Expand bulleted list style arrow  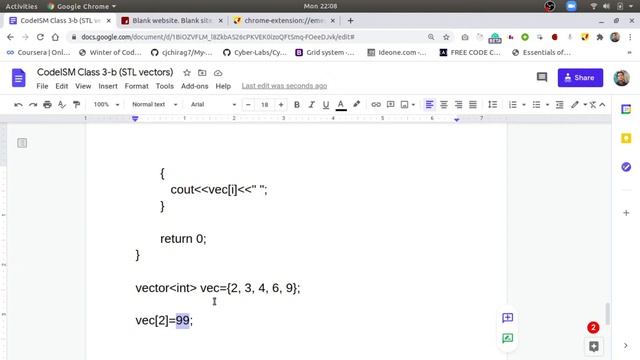pos(547,105)
